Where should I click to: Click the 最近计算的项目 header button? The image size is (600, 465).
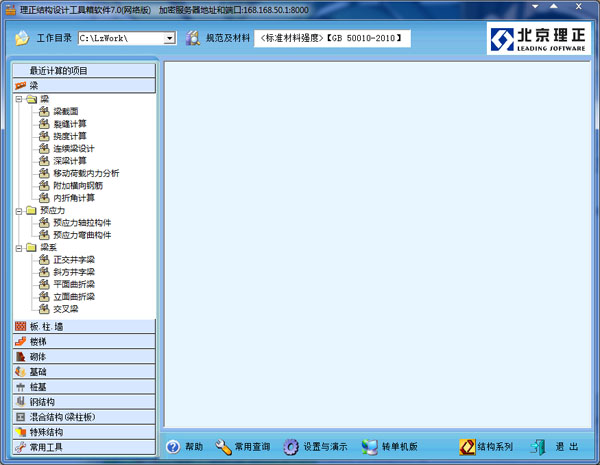tap(84, 71)
